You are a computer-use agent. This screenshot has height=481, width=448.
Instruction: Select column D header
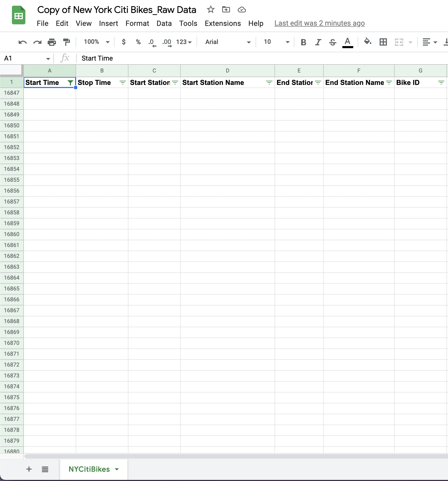click(227, 70)
